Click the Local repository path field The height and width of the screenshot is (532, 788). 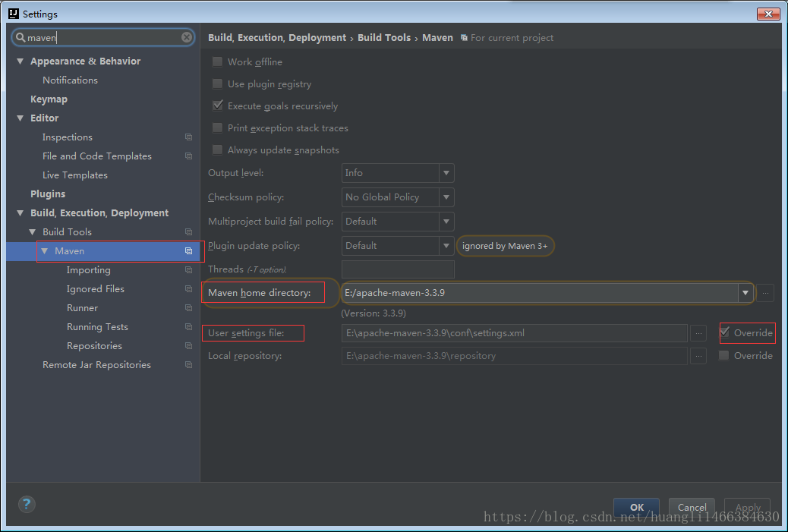tap(514, 356)
